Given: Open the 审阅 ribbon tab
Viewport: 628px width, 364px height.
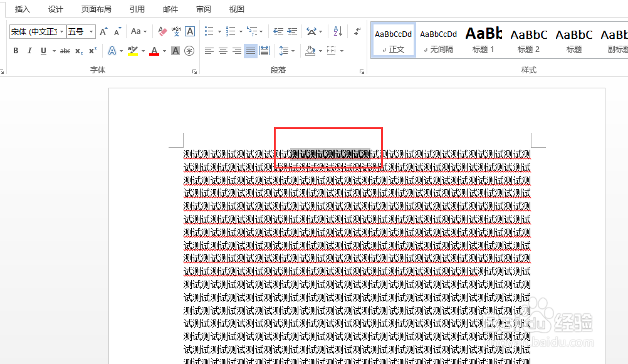Looking at the screenshot, I should (204, 9).
